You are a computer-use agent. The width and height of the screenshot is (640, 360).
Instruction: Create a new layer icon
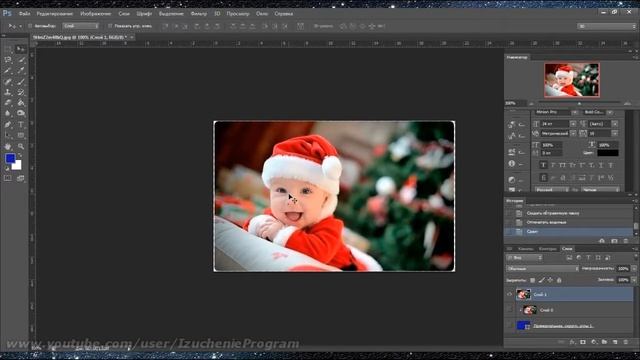(x=615, y=342)
